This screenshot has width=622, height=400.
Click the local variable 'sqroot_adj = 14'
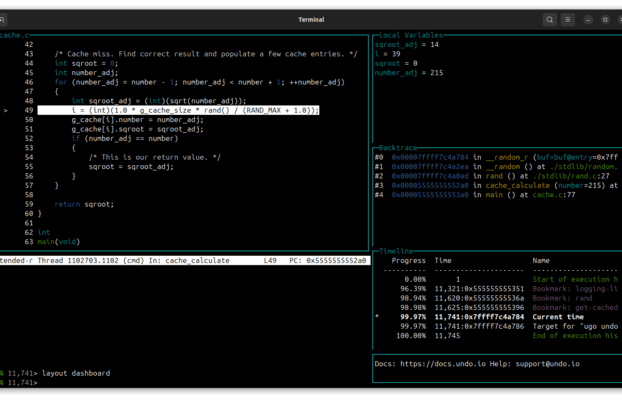pos(407,44)
